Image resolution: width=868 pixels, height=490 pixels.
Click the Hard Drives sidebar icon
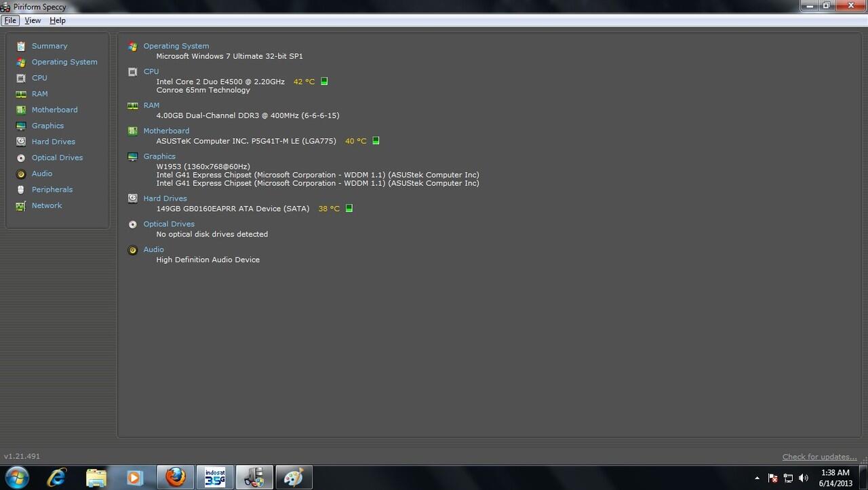(21, 142)
